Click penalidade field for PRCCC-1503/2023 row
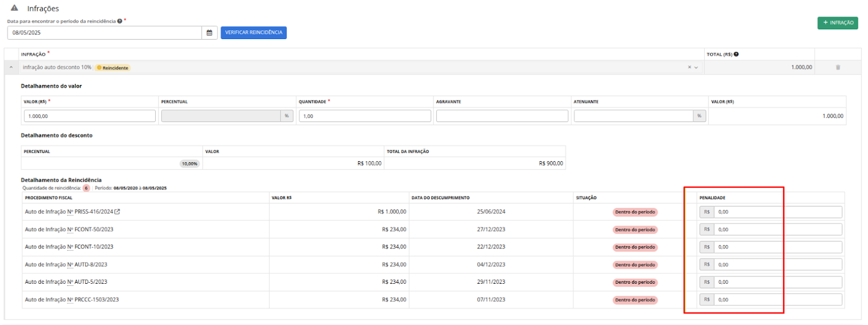The width and height of the screenshot is (868, 325). 778,299
